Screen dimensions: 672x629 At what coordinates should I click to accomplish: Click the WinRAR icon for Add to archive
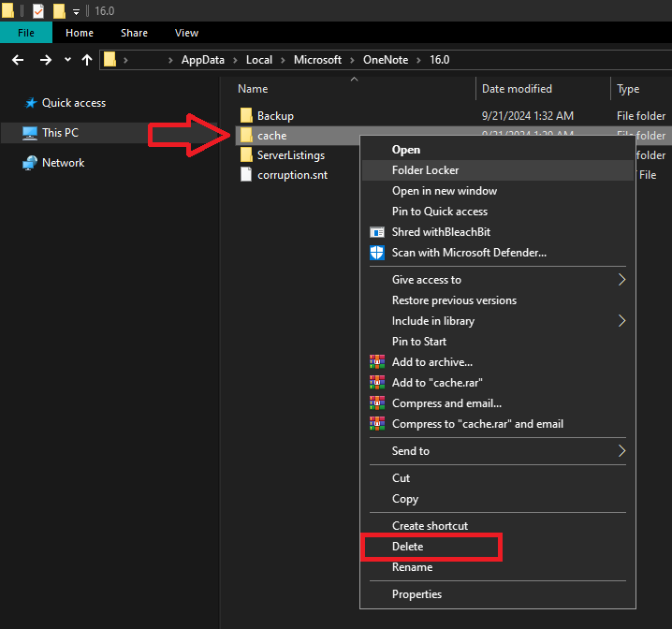click(377, 362)
